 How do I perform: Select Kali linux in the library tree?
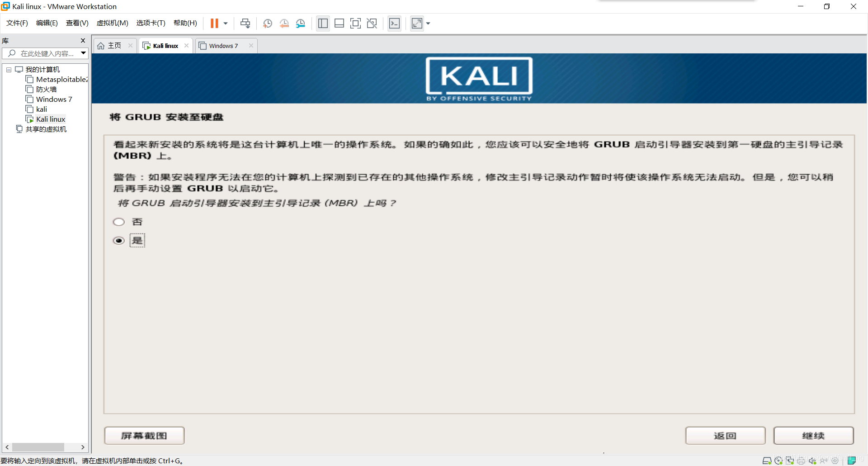pos(51,119)
